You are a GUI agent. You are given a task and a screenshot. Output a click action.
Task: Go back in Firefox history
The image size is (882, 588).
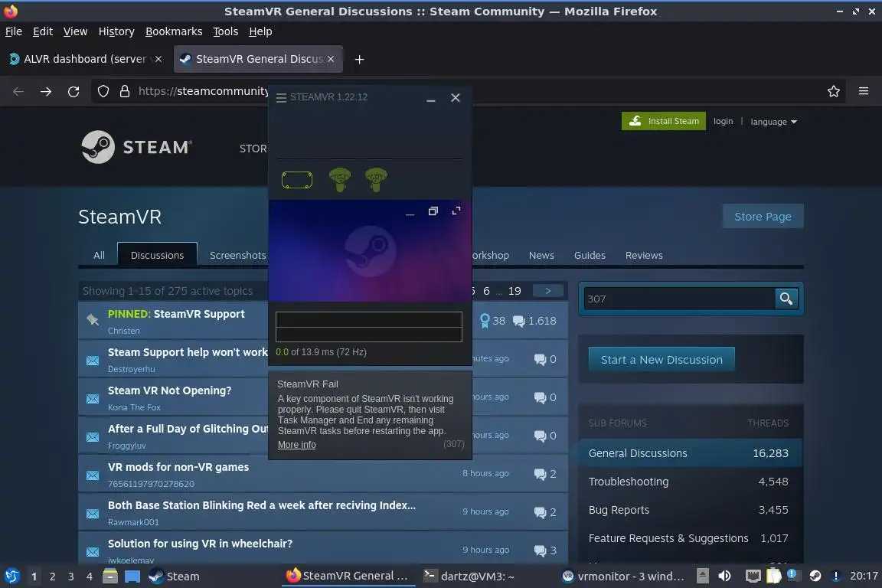pyautogui.click(x=18, y=91)
